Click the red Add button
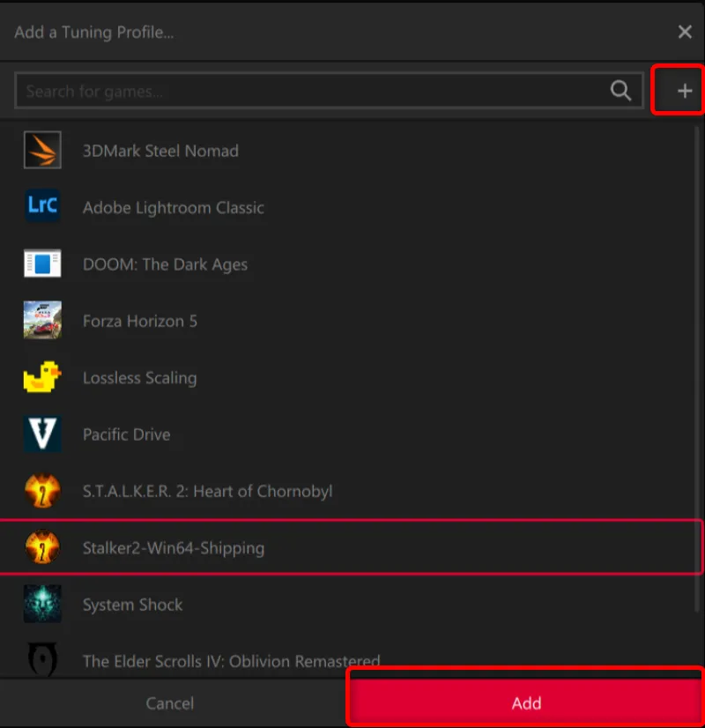 tap(526, 702)
